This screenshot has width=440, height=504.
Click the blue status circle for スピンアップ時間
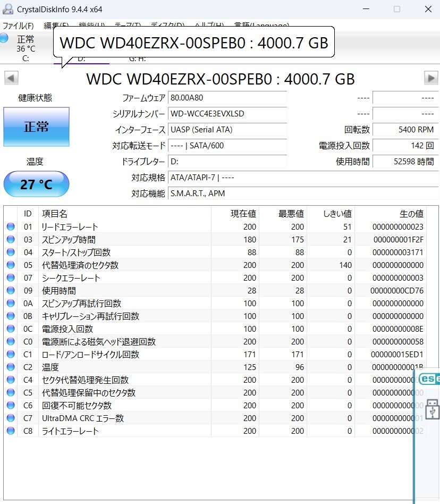[11, 239]
